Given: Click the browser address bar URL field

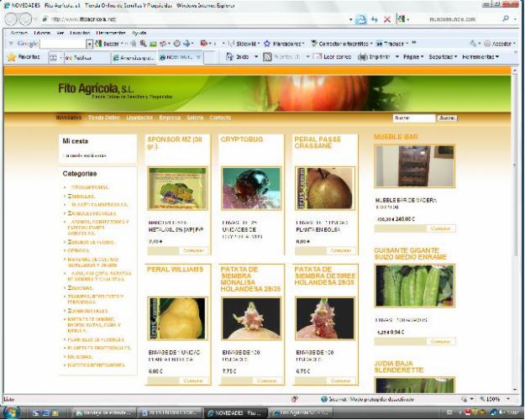Looking at the screenshot, I should coord(197,19).
